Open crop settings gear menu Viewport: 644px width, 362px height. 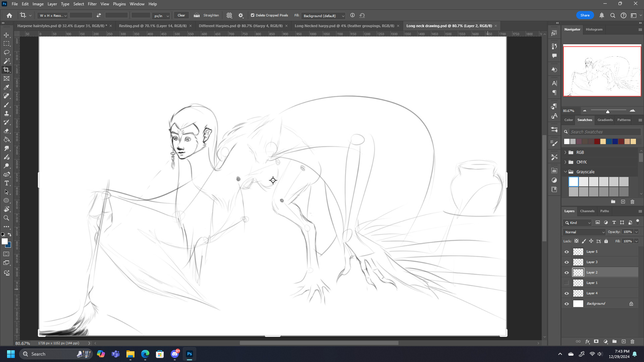click(241, 15)
